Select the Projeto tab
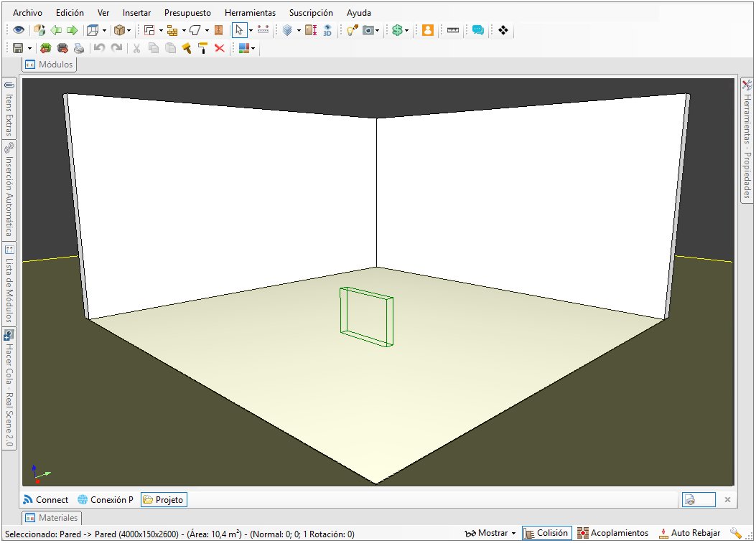The height and width of the screenshot is (543, 756). pyautogui.click(x=164, y=500)
